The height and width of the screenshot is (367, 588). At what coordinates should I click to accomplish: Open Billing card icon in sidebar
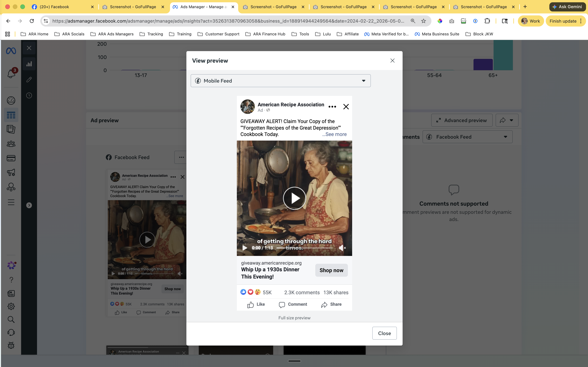11,158
